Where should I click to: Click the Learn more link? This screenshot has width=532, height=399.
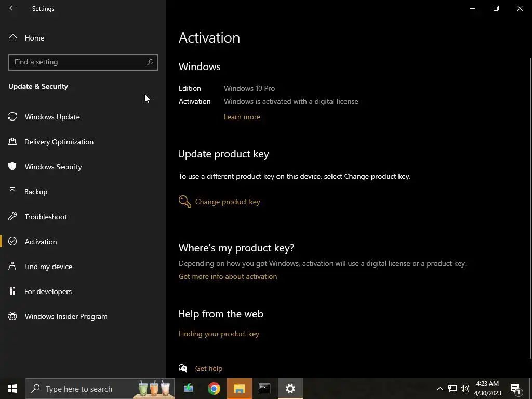click(242, 117)
